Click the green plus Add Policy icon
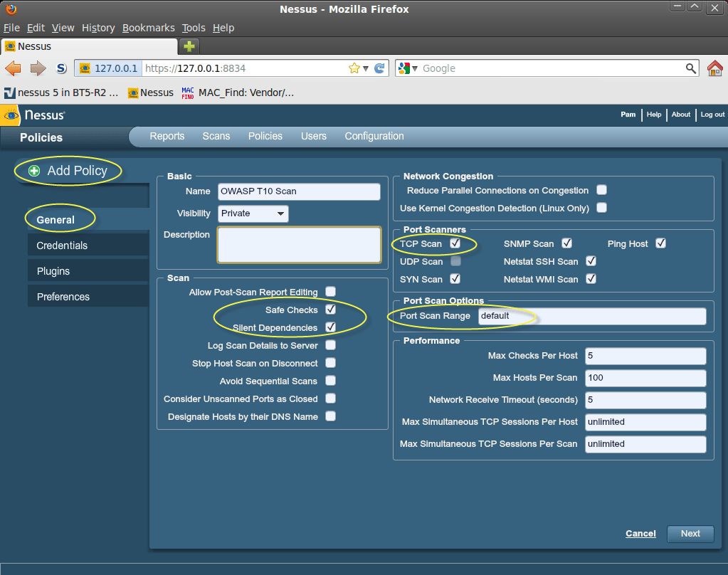 coord(34,171)
